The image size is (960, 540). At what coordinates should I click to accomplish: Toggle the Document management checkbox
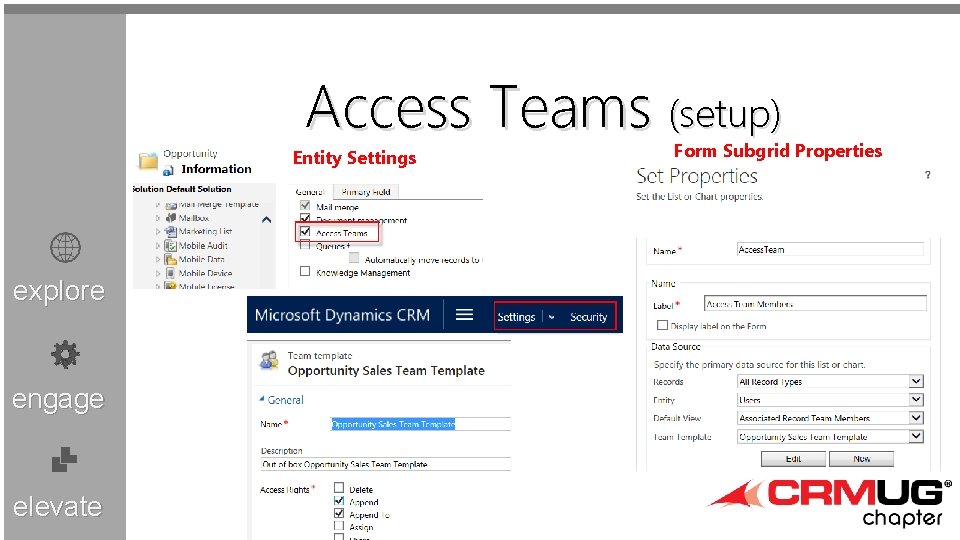[305, 218]
